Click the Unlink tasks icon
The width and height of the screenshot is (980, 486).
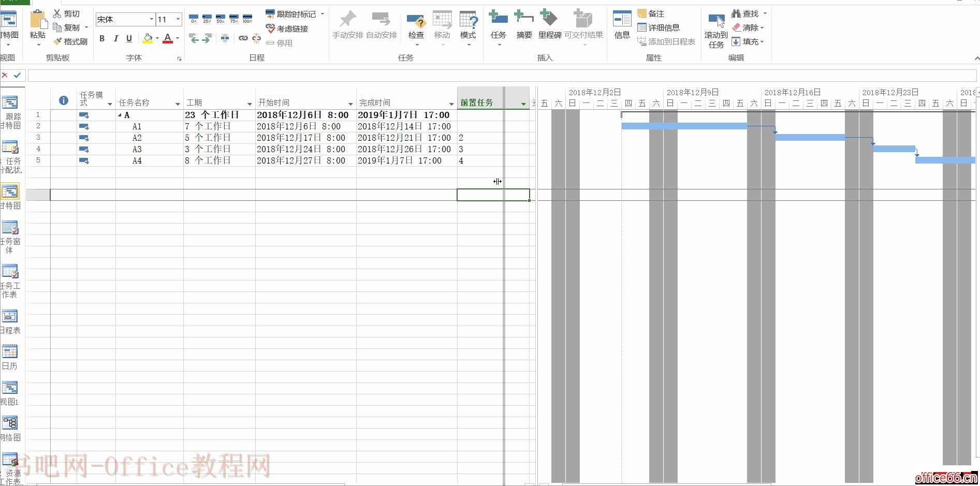tap(256, 38)
